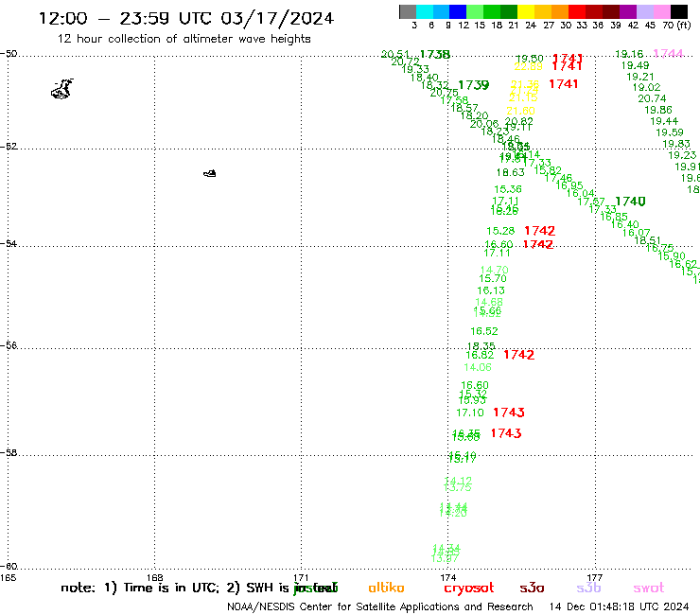
Task: Click the latitude axis label '-56'
Action: point(9,345)
